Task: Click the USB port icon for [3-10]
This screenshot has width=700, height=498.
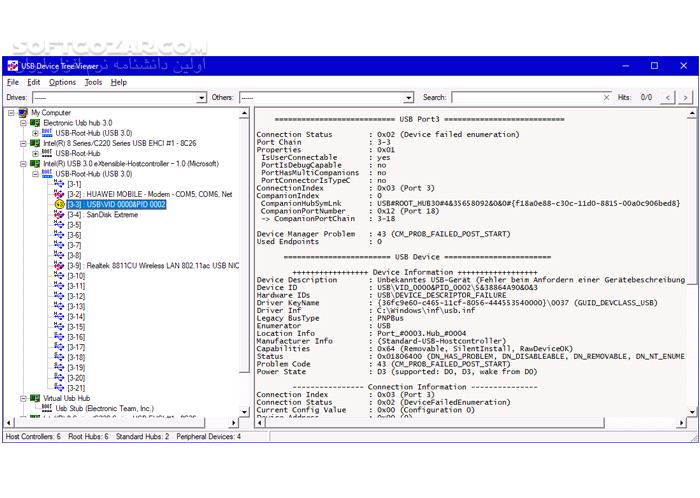Action: tap(59, 276)
